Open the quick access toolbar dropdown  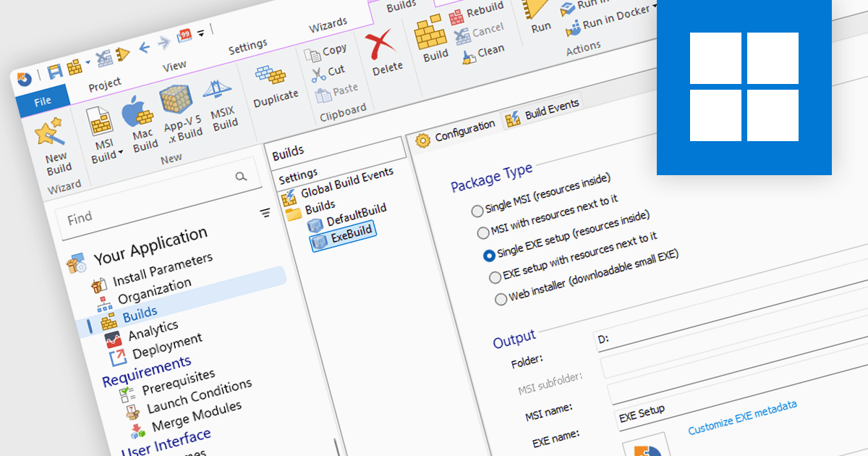tap(201, 31)
